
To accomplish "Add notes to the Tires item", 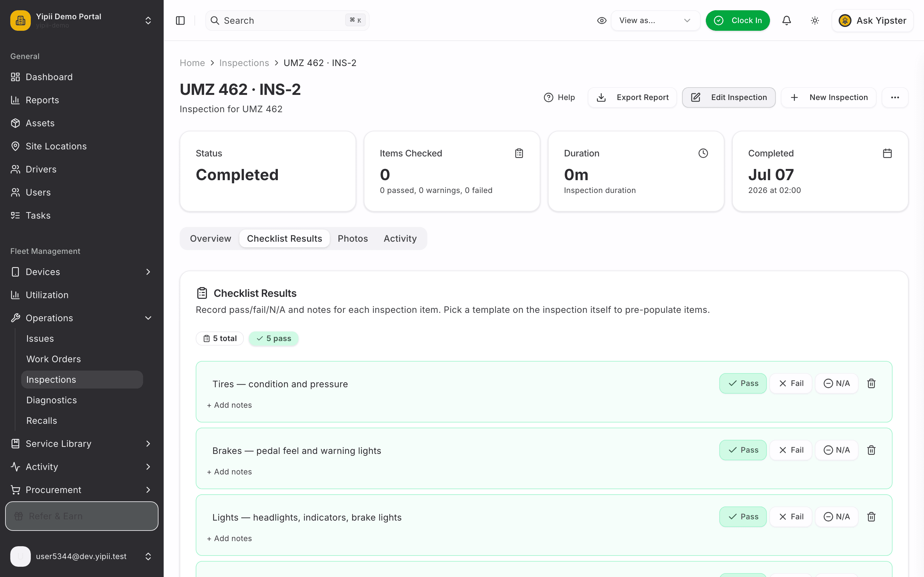I will [x=229, y=405].
